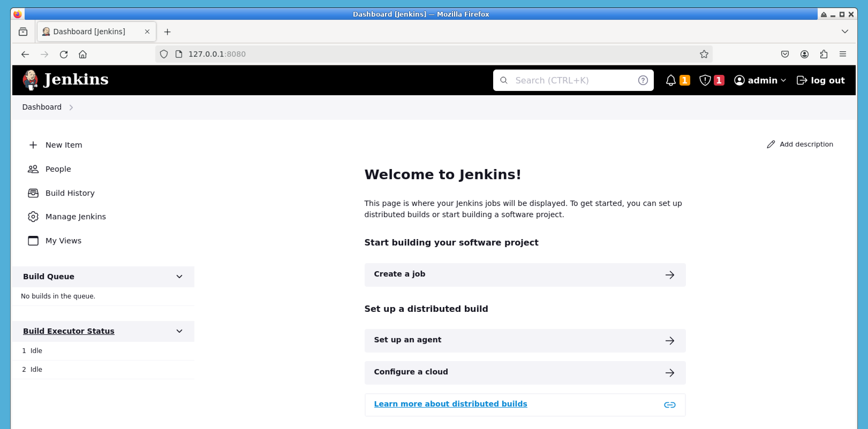Open the Build Executor Status link
868x429 pixels.
[69, 331]
